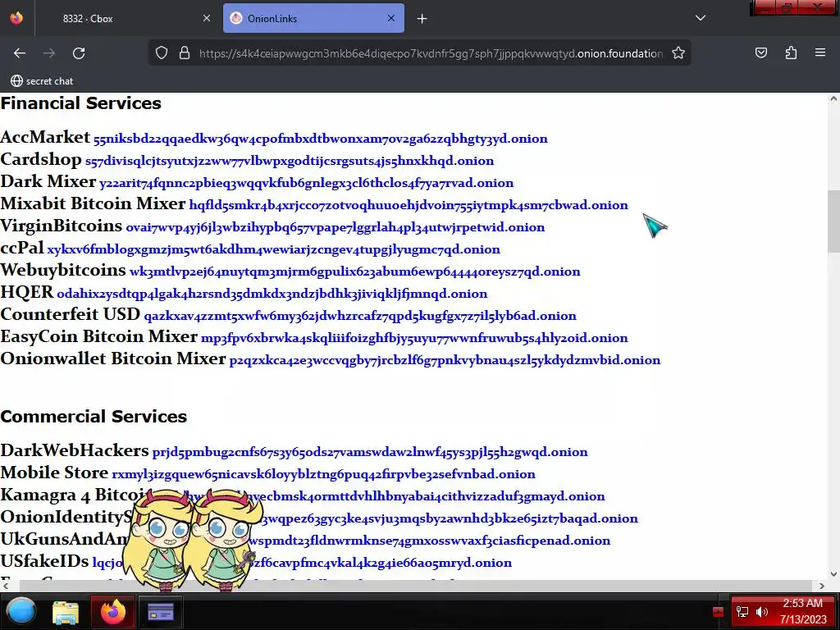840x630 pixels.
Task: Open the purple window taskbar app
Action: pos(161,612)
